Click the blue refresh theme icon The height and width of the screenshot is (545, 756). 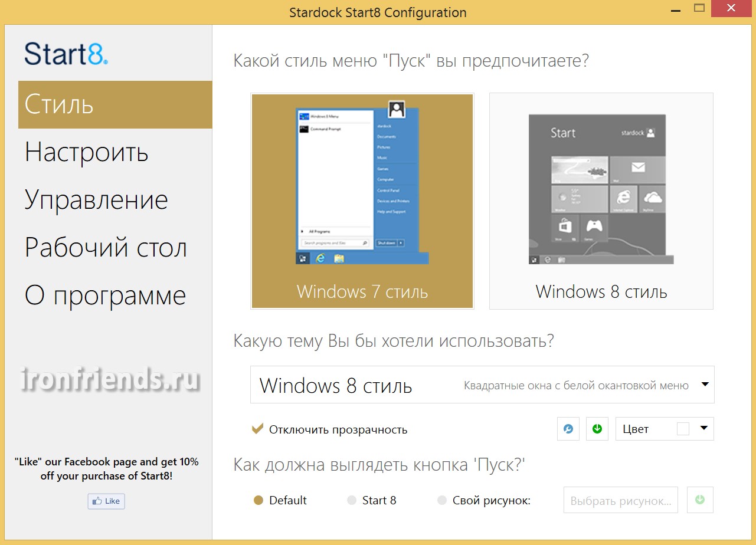(x=568, y=429)
